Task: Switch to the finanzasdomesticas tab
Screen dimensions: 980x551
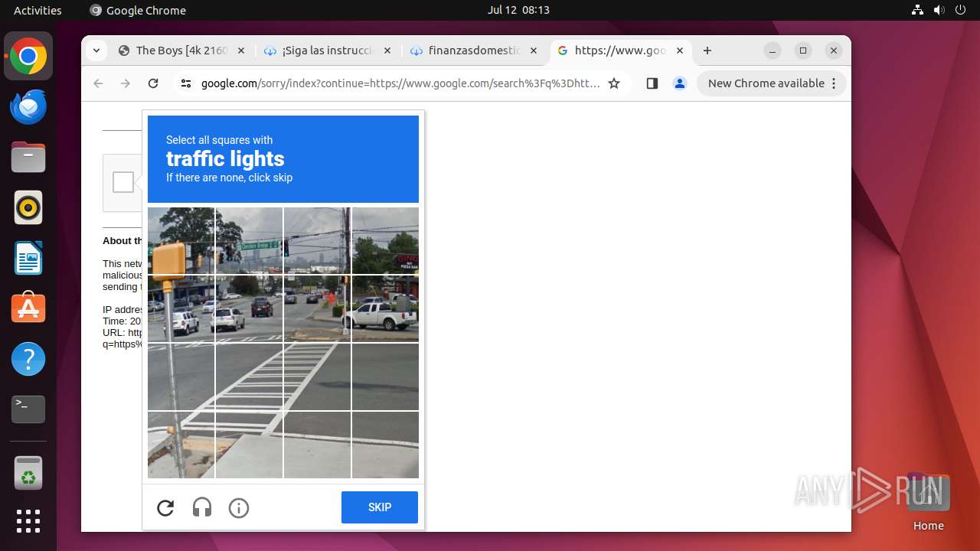Action: coord(474,51)
